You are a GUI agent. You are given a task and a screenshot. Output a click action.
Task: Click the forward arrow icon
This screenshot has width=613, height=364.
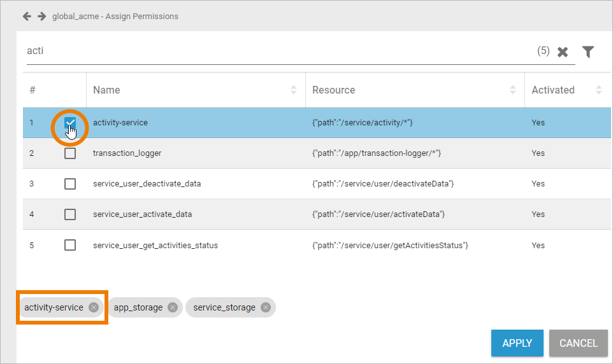(x=41, y=16)
